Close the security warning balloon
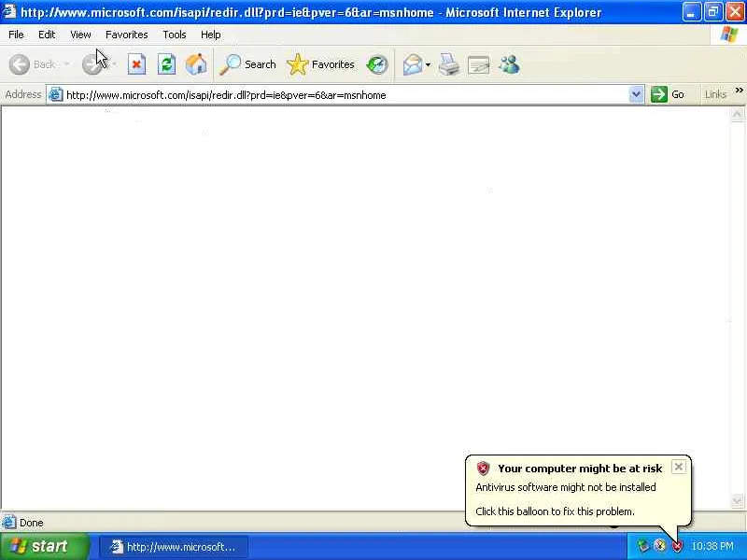Screen dimensions: 747x560 tap(679, 467)
